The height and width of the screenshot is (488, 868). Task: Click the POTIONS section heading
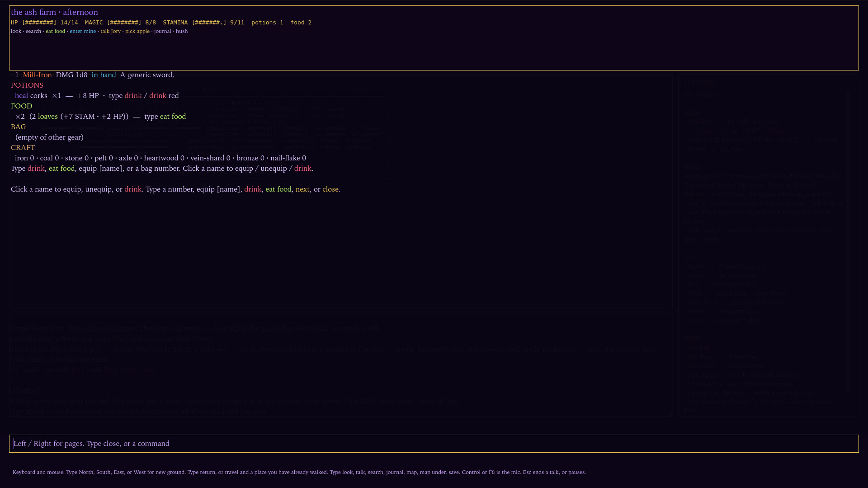(x=27, y=85)
